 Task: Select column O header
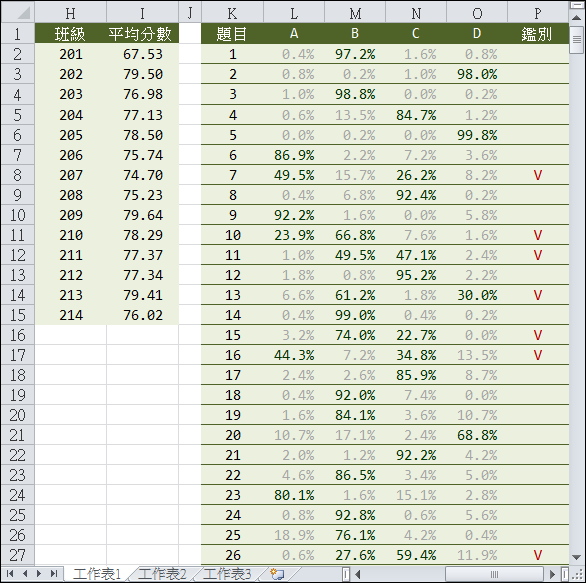point(477,13)
